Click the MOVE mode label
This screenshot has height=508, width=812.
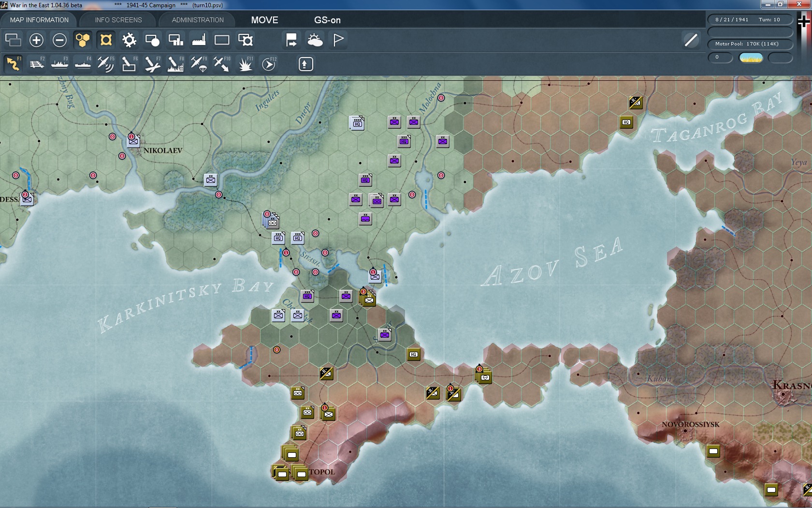(x=264, y=20)
